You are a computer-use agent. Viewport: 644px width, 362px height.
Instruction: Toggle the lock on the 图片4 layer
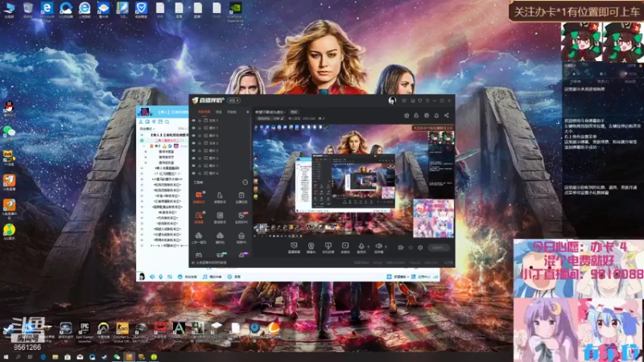pos(200,173)
